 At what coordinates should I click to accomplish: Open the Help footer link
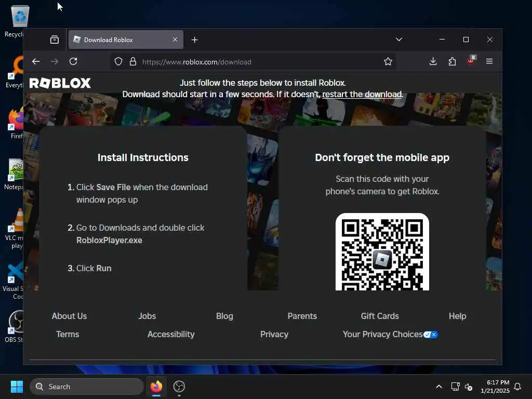coord(457,316)
